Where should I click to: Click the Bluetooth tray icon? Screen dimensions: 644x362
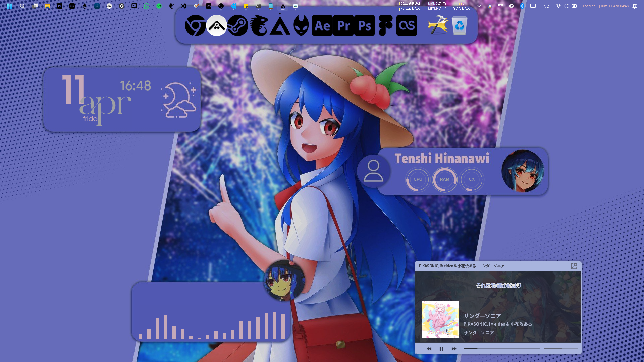coord(522,6)
